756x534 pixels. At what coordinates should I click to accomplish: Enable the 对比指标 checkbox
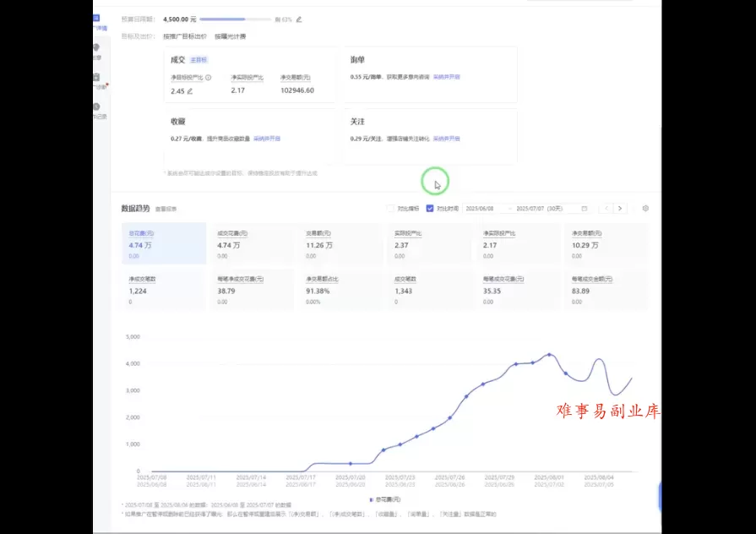(390, 209)
